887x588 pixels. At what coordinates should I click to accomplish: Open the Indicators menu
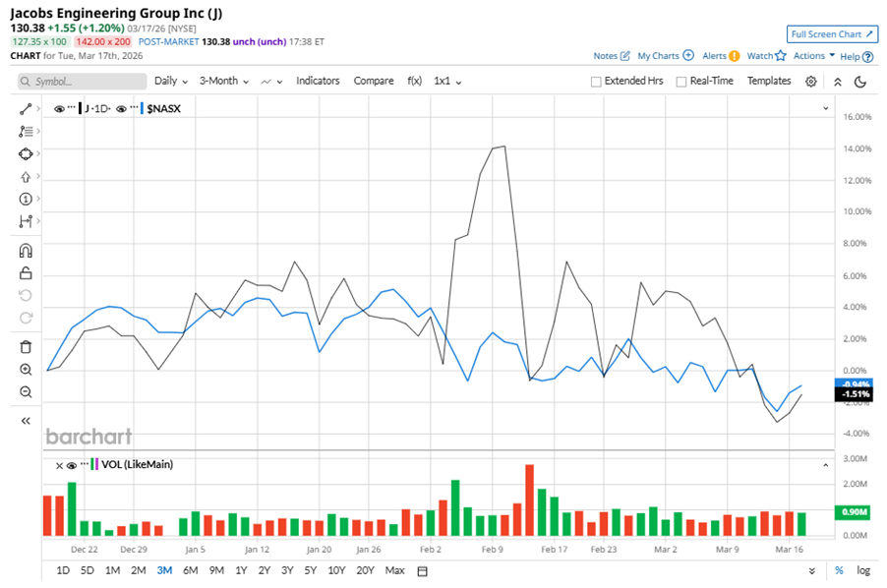pos(318,81)
